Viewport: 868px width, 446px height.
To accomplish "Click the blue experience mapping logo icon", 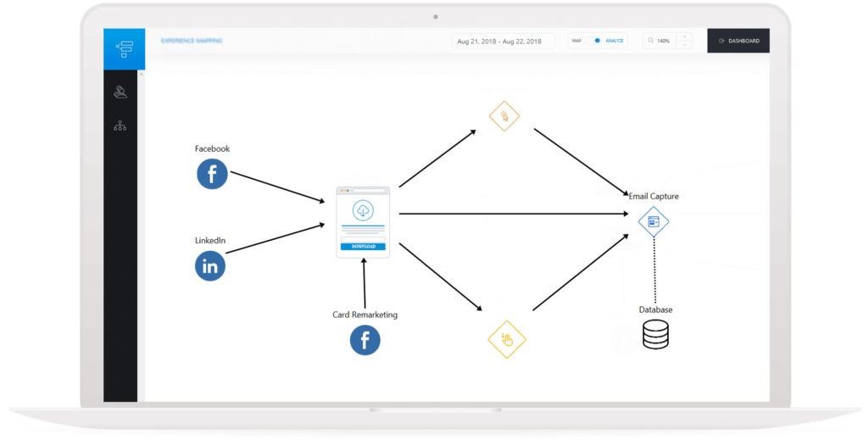I will 124,49.
